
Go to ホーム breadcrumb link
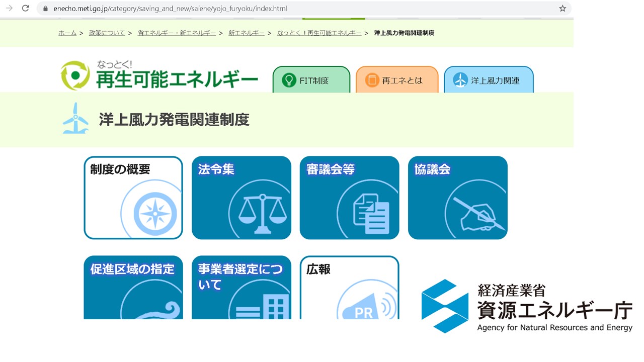pos(67,33)
